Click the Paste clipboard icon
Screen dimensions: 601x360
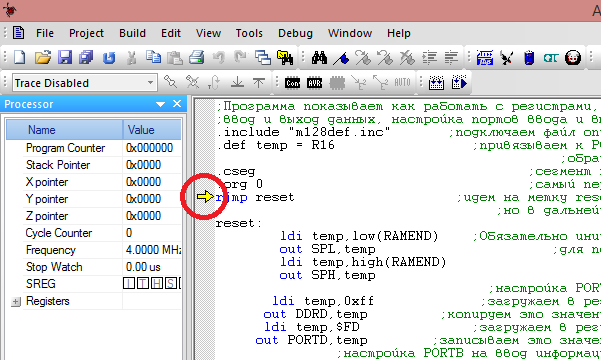[x=175, y=58]
